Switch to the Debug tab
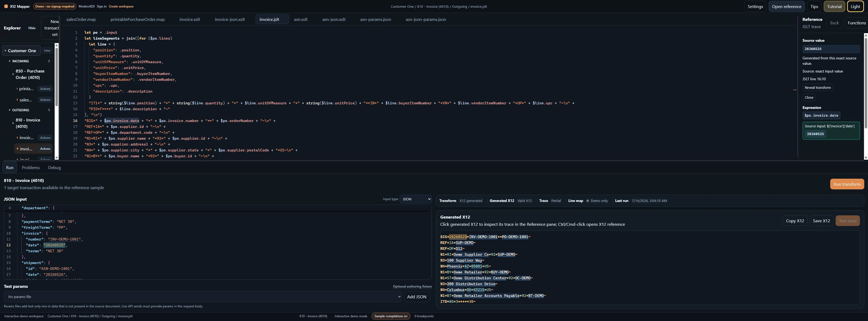Screen dimensions: 868x321 point(54,167)
